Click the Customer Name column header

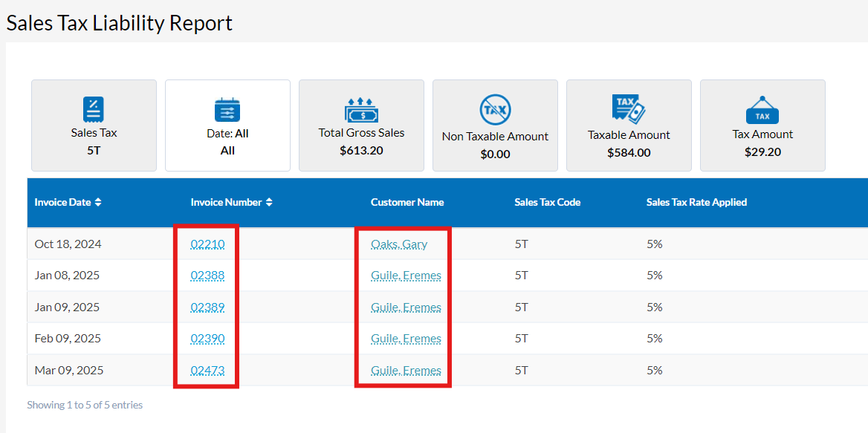point(407,202)
